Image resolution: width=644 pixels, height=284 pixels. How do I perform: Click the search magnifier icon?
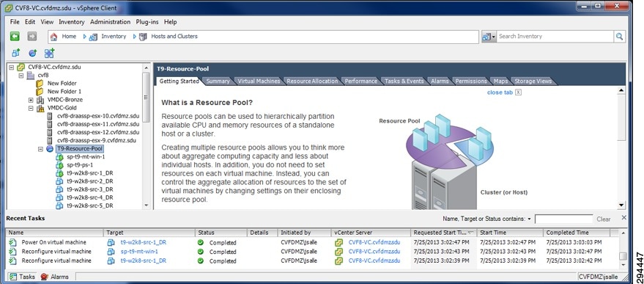point(619,36)
